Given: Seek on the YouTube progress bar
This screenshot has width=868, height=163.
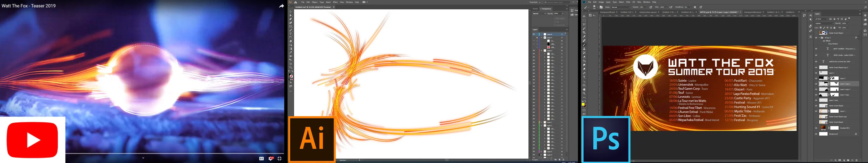Looking at the screenshot, I should click(x=175, y=153).
